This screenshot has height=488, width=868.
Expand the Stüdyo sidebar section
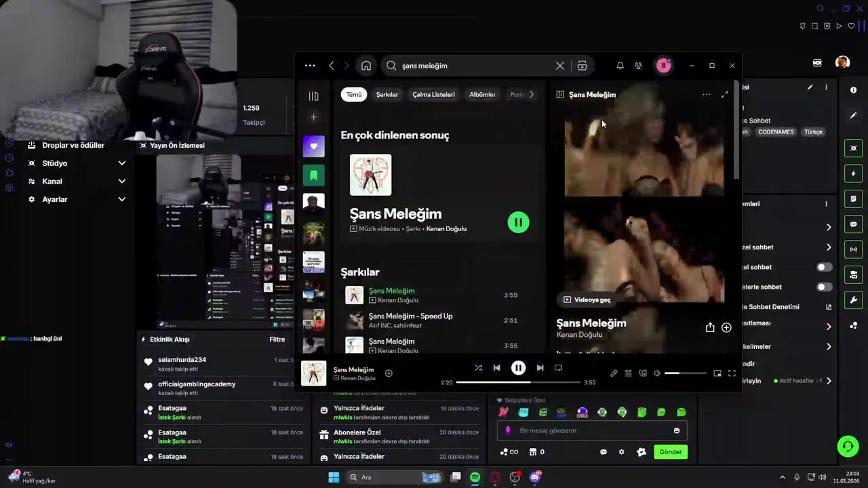point(122,163)
